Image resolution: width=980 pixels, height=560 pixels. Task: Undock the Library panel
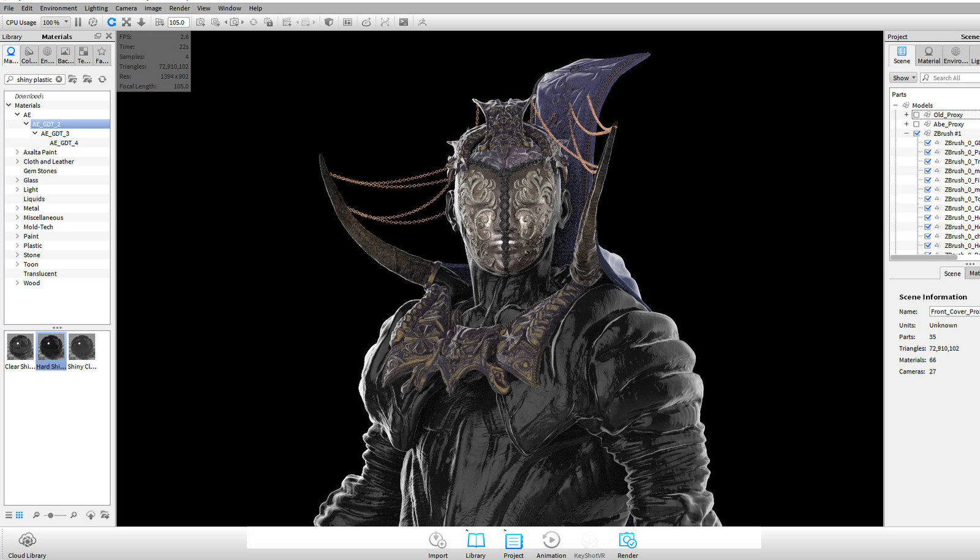tap(97, 36)
